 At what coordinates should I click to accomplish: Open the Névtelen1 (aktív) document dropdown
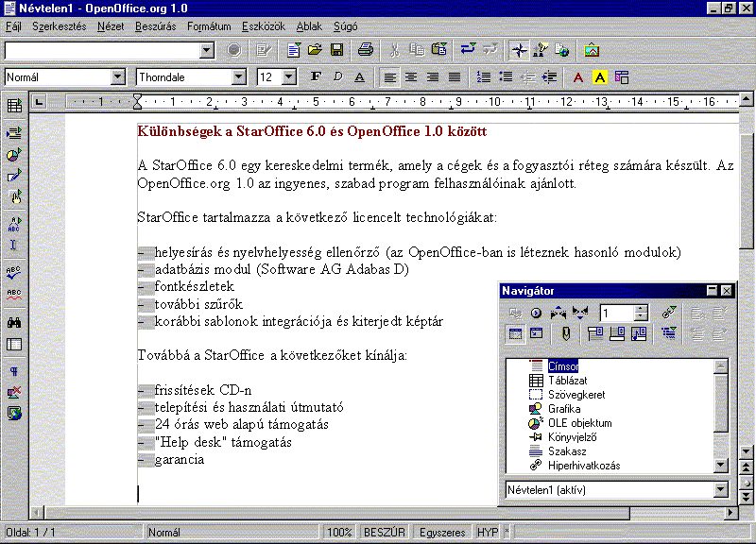pos(721,489)
